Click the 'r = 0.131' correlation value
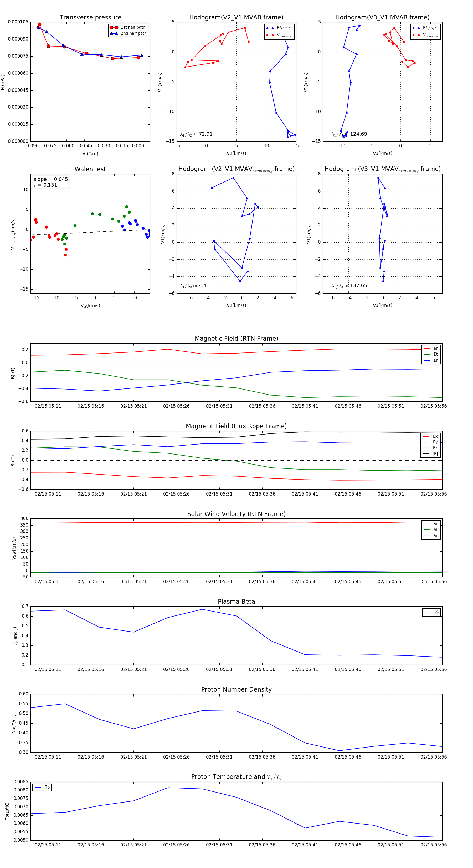The height and width of the screenshot is (868, 473). tap(45, 185)
